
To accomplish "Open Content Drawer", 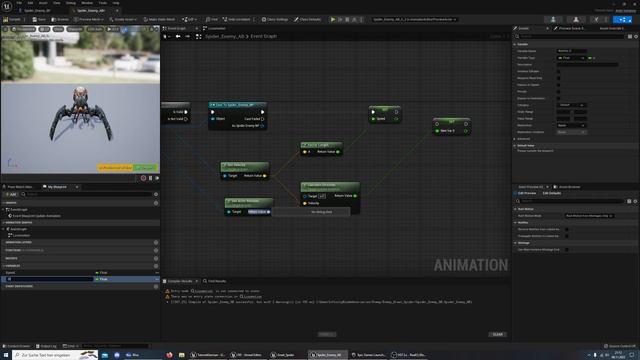I will (16, 346).
